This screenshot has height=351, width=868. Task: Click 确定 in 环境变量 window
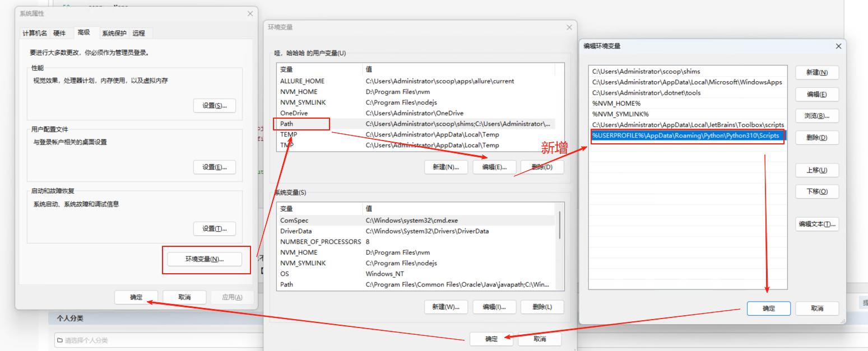[x=491, y=339]
